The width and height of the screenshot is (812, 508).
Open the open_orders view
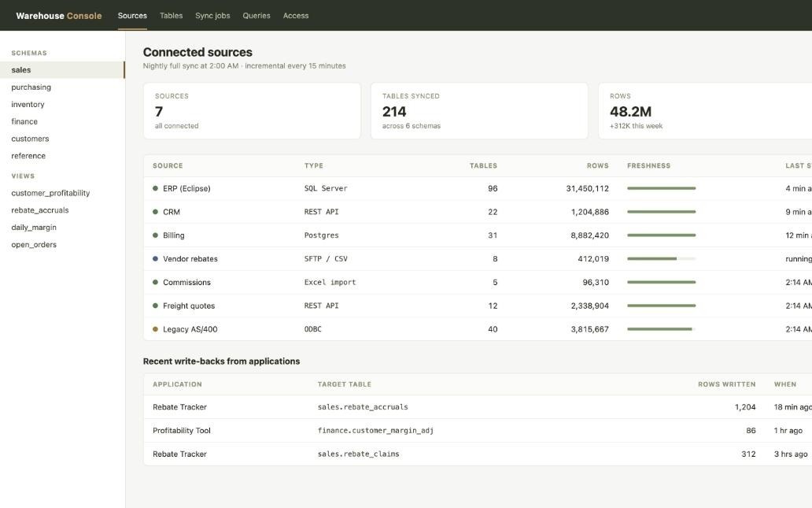click(62, 244)
